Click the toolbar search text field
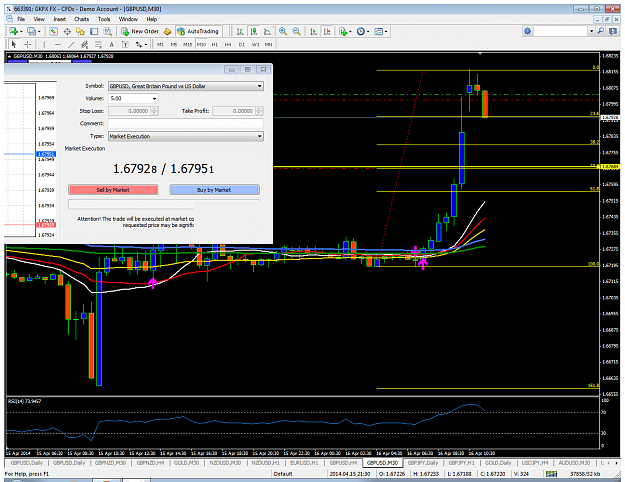625x482 pixels. [561, 31]
